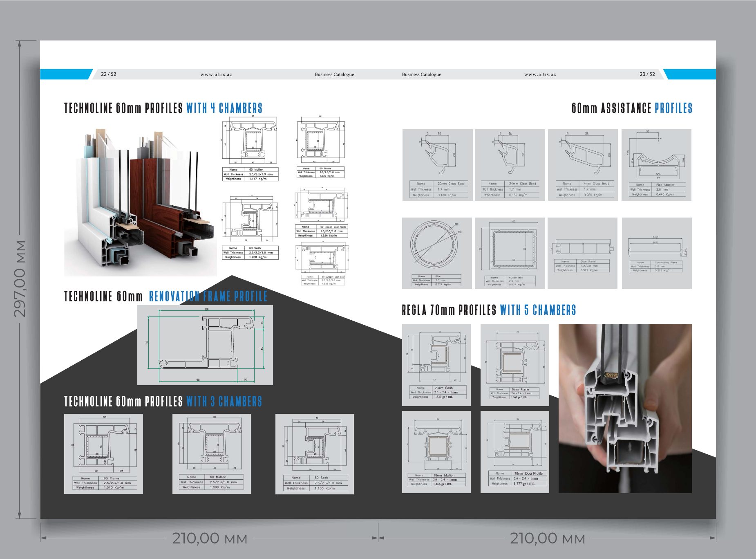Click the "0.180 Kg/m" weightiness value
The width and height of the screenshot is (756, 559).
[x=447, y=195]
